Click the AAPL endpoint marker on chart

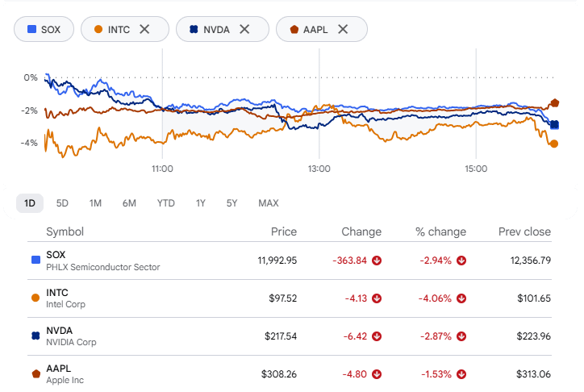pyautogui.click(x=555, y=102)
